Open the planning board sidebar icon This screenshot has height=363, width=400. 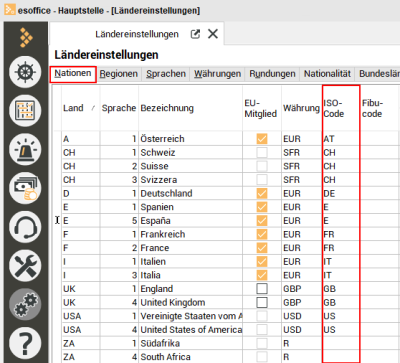coord(25,110)
